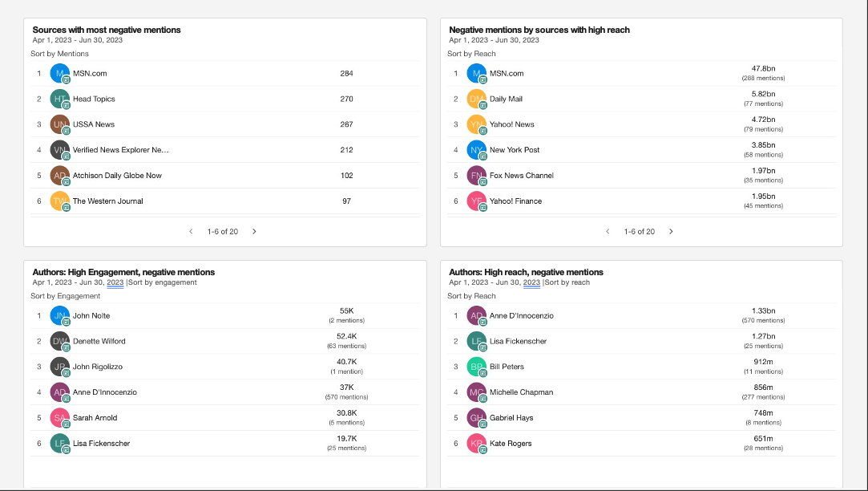Click the Daily Mail avatar icon
The width and height of the screenshot is (868, 491).
point(477,99)
